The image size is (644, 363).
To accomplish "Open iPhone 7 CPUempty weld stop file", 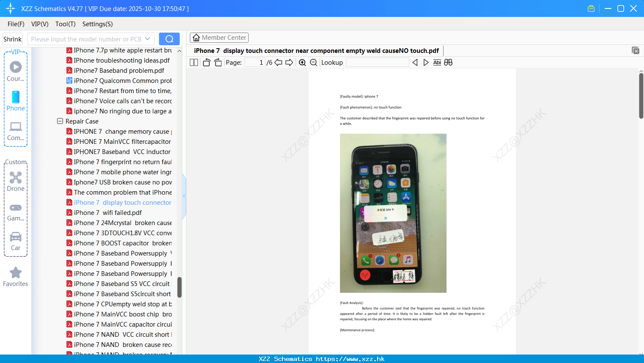I will [x=119, y=304].
